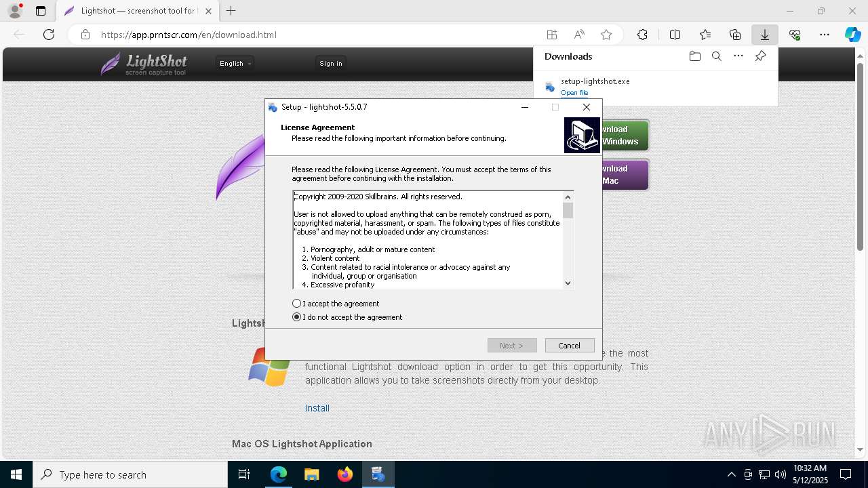Open File Explorer from taskbar
The image size is (868, 488).
coord(311,474)
